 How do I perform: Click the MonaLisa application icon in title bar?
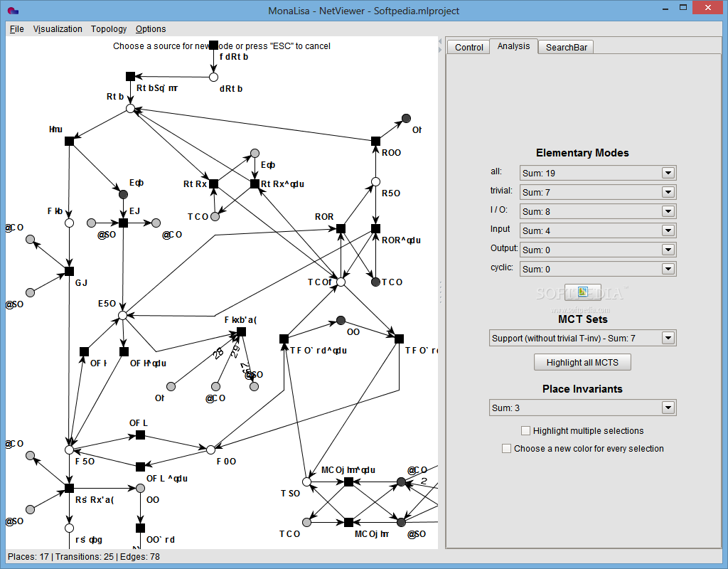(x=13, y=10)
